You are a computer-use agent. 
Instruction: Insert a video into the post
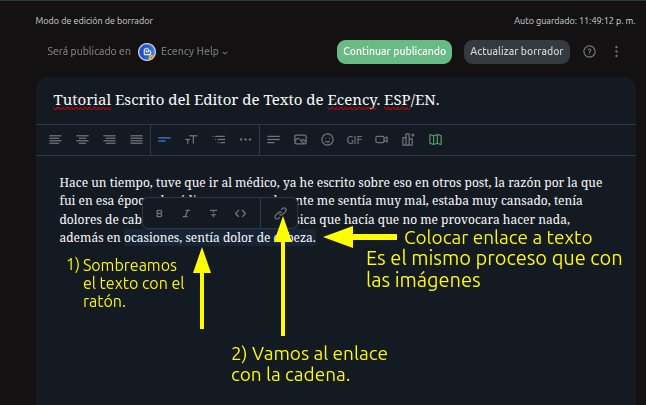coord(382,140)
